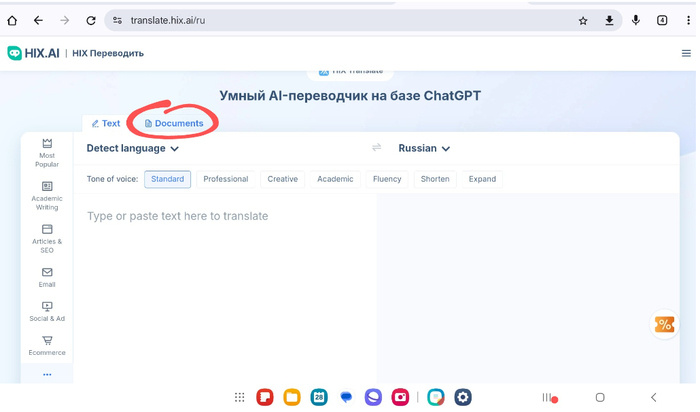The width and height of the screenshot is (700, 412).
Task: Bookmark page with the star icon
Action: [x=583, y=21]
